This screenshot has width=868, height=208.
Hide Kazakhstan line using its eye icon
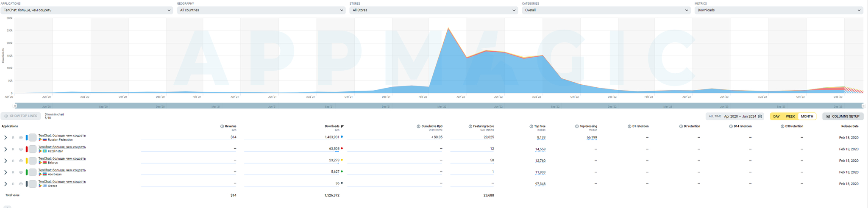(21, 149)
